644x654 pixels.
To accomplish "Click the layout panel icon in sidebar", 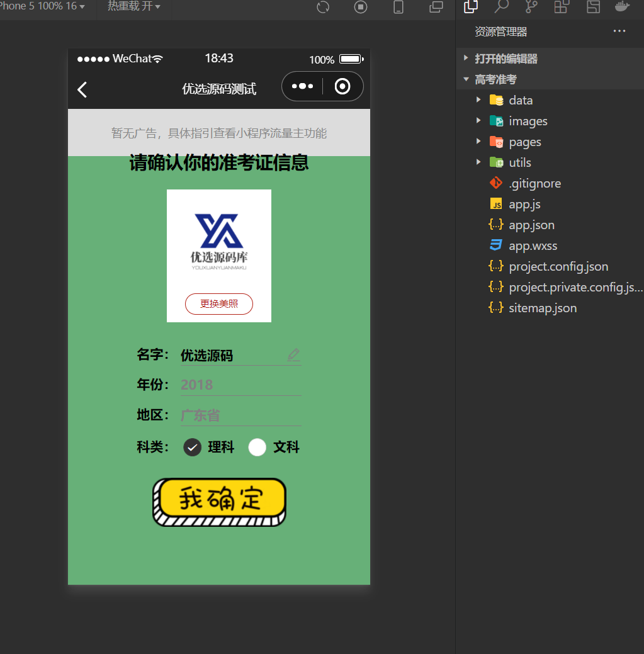I will point(593,7).
